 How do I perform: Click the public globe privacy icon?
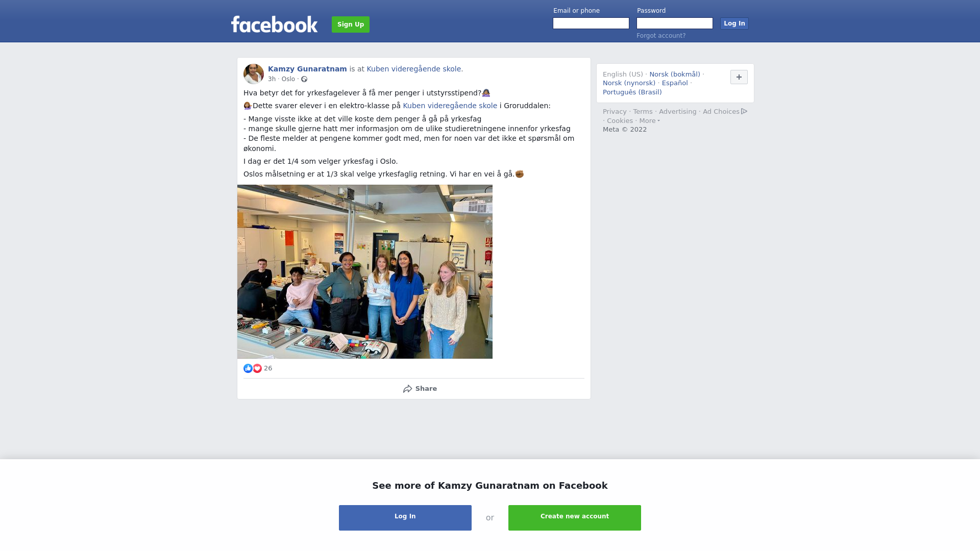(x=304, y=79)
